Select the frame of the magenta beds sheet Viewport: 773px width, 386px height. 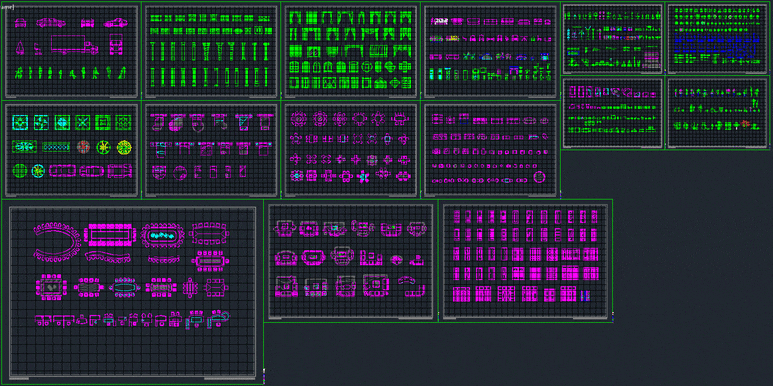pyautogui.click(x=526, y=261)
